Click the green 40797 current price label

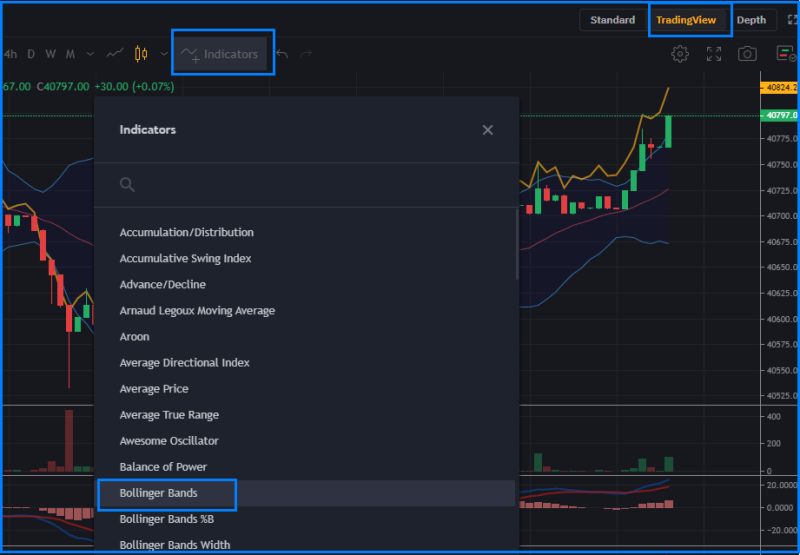[780, 116]
